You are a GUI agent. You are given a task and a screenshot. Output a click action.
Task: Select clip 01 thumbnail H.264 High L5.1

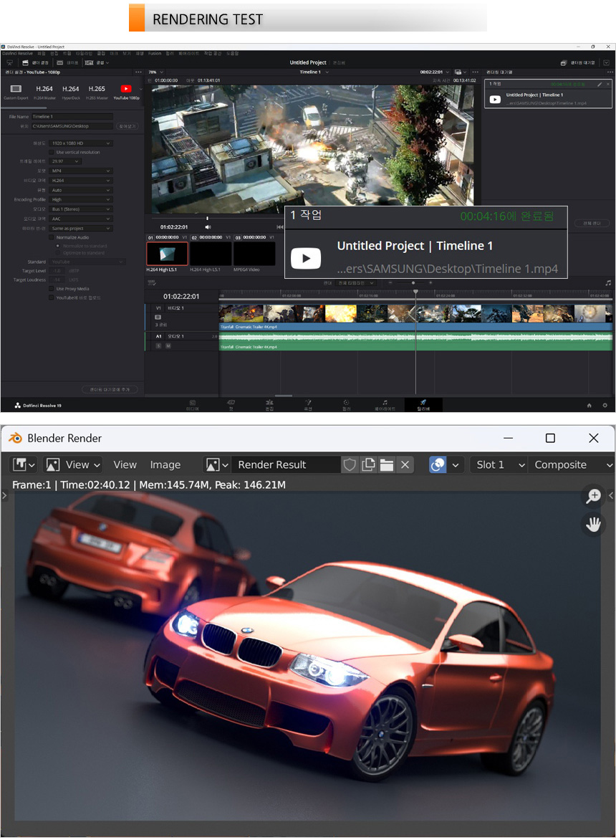point(167,253)
